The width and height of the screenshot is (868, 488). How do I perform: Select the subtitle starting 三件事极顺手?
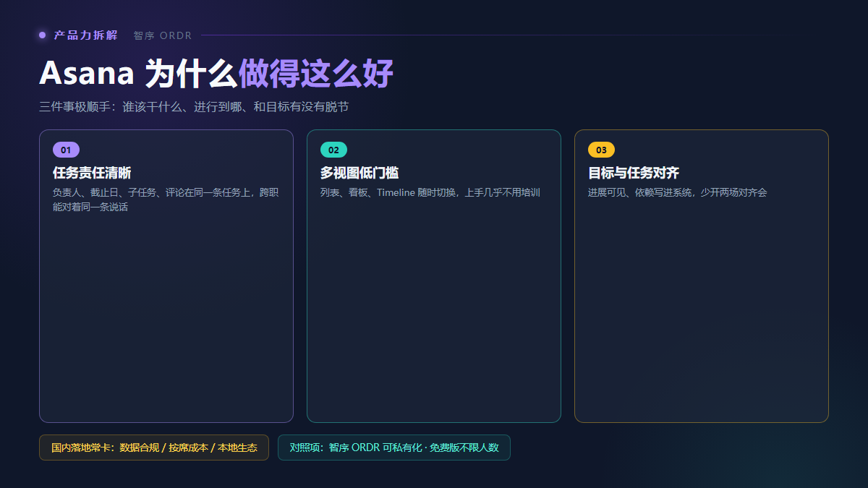194,107
